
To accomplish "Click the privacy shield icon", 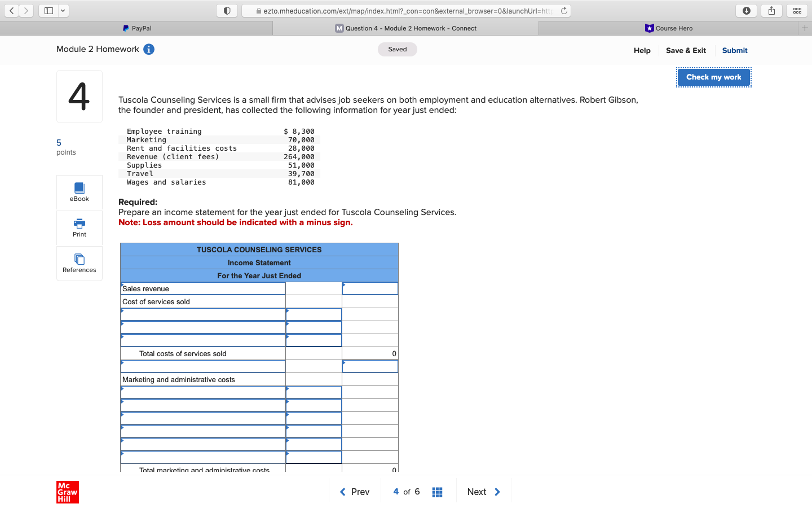I will click(227, 11).
